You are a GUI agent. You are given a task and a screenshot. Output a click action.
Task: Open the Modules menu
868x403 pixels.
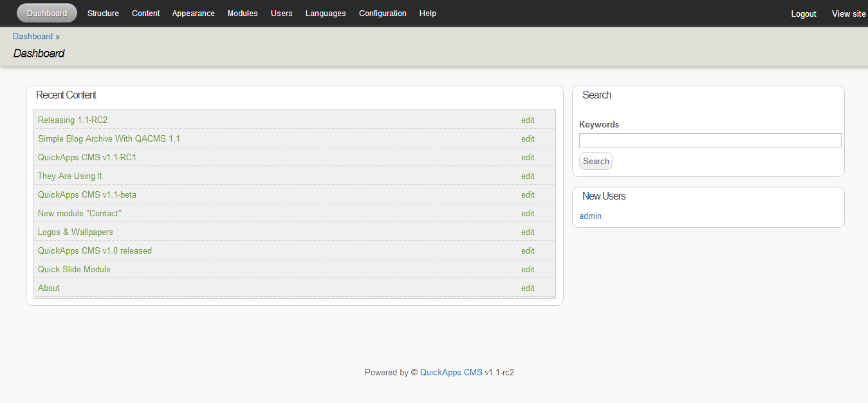242,13
